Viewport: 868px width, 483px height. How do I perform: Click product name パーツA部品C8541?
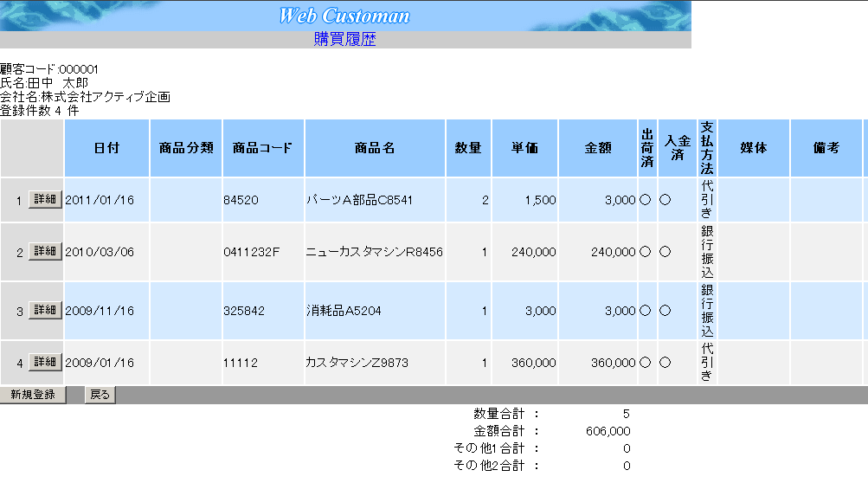click(359, 200)
